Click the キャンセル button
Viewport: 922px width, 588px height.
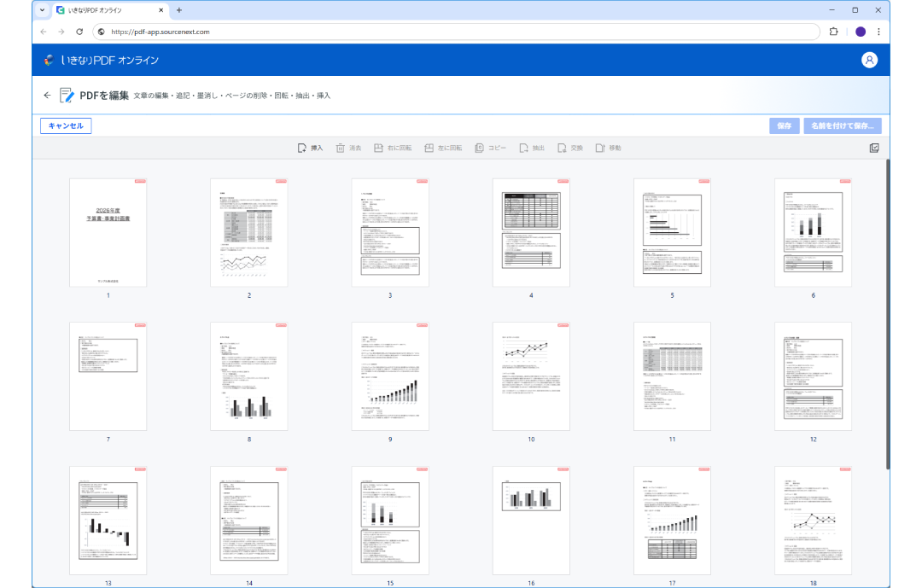point(66,125)
